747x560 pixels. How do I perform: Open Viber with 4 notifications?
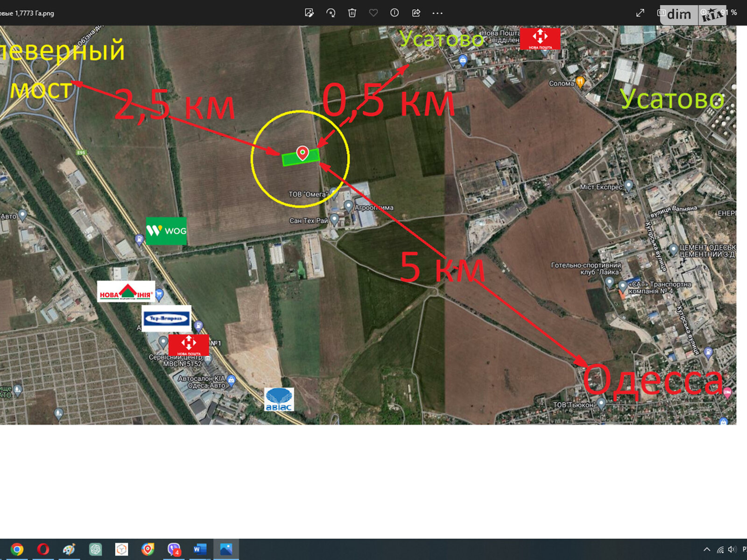(x=174, y=549)
